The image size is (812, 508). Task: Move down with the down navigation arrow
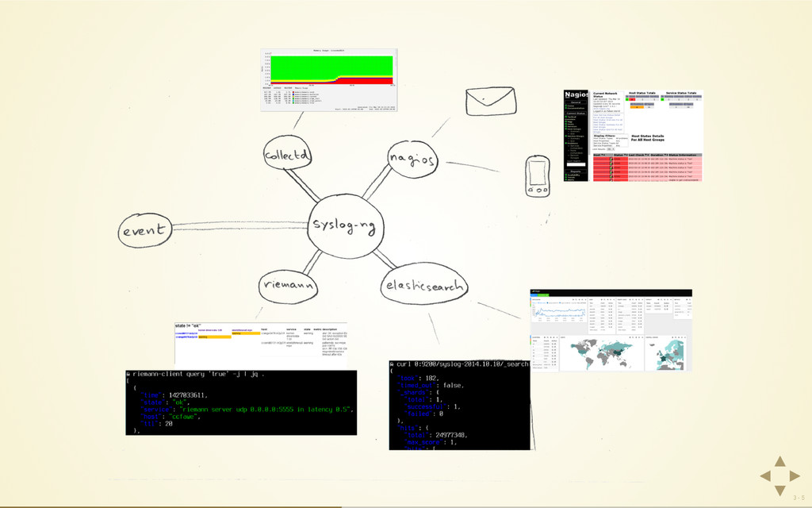pos(780,491)
